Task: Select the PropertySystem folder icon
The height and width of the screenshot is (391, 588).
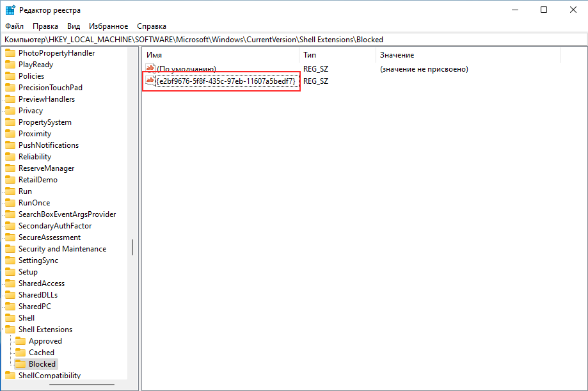Action: click(10, 122)
